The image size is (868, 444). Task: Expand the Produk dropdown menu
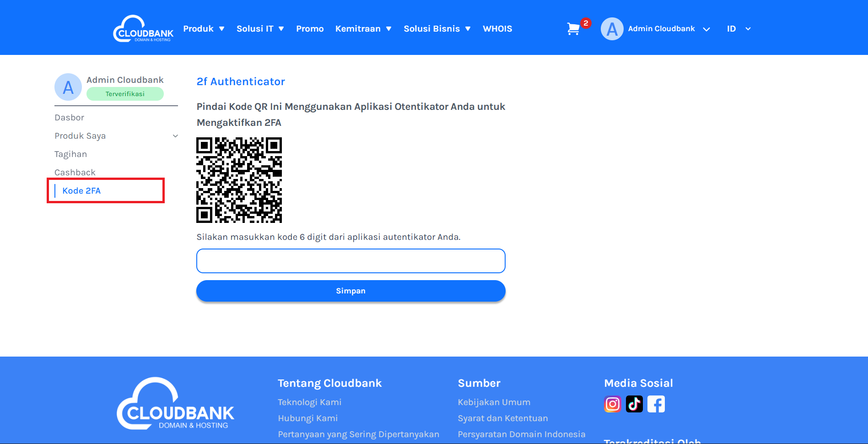tap(204, 29)
